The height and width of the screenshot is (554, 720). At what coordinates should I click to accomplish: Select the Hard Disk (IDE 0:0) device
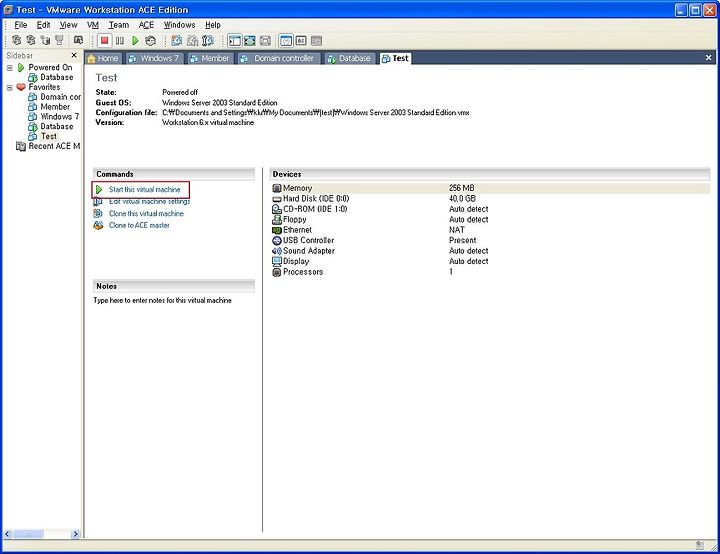(490, 199)
